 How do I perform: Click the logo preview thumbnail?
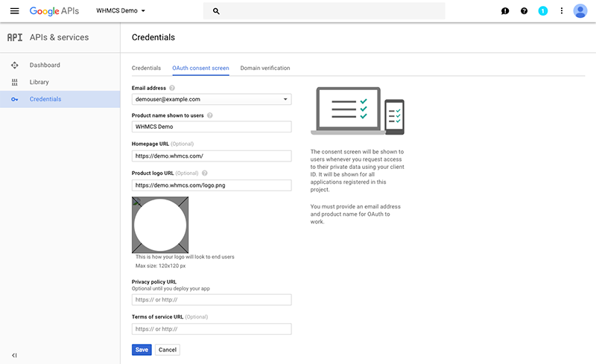(160, 225)
